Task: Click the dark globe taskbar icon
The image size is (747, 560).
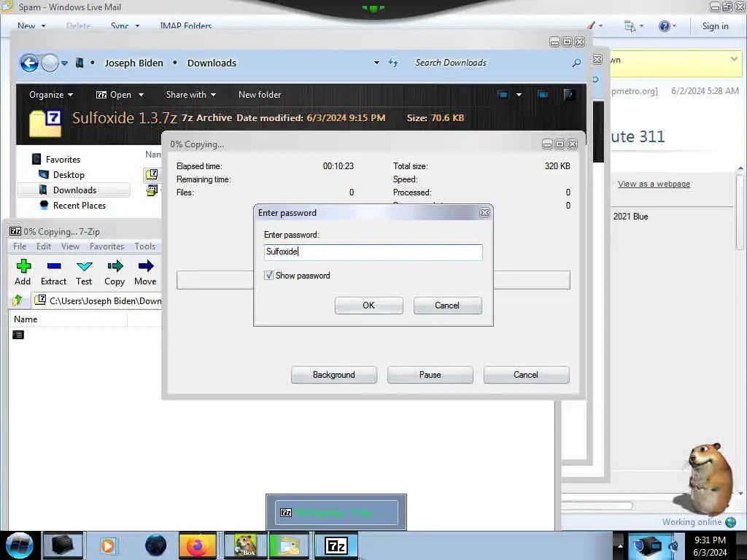Action: coord(156,545)
